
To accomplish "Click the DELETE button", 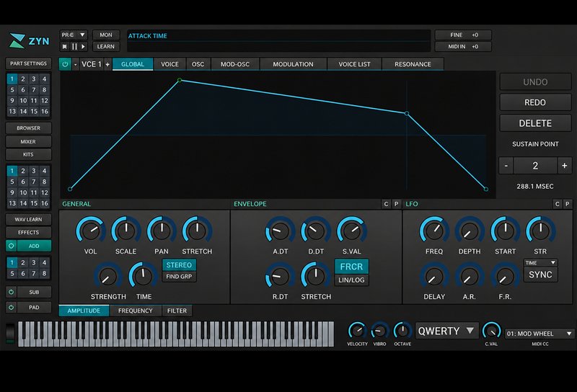I will 535,123.
